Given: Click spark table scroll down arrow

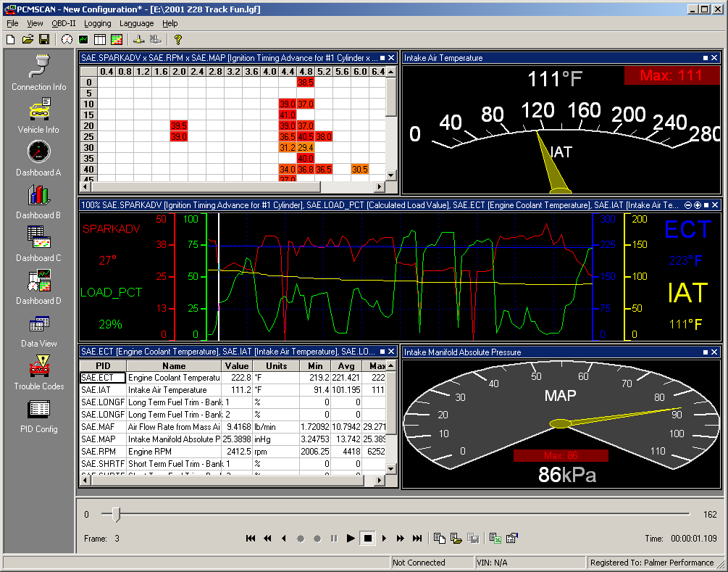Looking at the screenshot, I should click(391, 175).
